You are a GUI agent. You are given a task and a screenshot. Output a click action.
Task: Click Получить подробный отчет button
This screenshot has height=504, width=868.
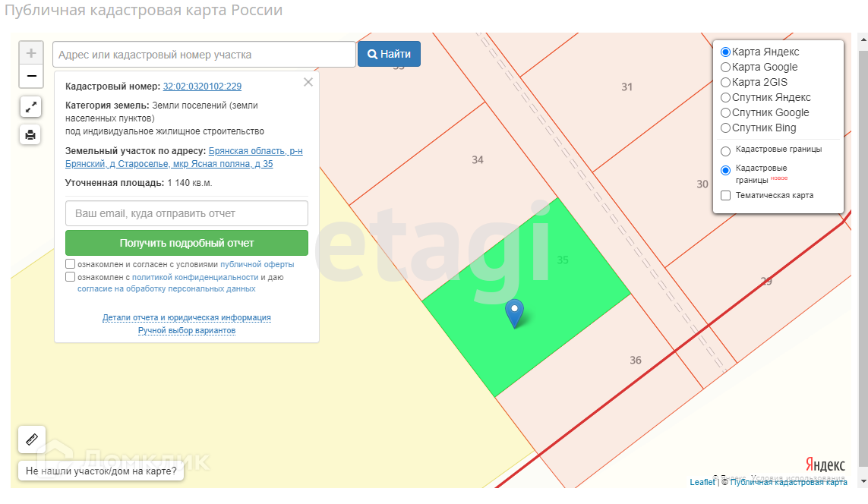187,243
